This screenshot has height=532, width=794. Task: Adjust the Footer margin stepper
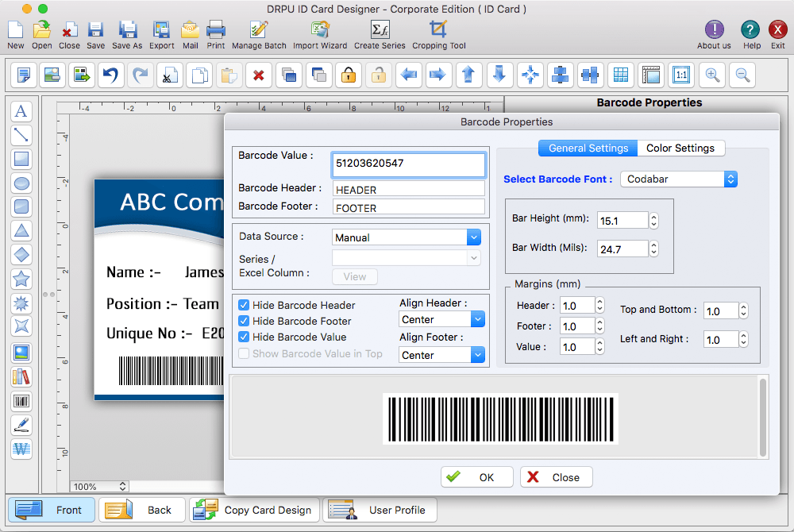pyautogui.click(x=599, y=326)
